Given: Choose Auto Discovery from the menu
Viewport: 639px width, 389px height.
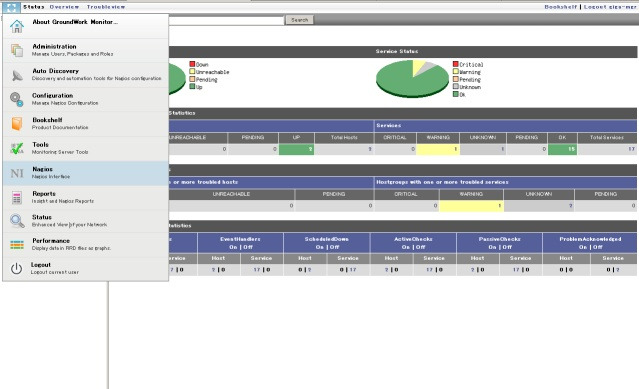Looking at the screenshot, I should pyautogui.click(x=86, y=75).
